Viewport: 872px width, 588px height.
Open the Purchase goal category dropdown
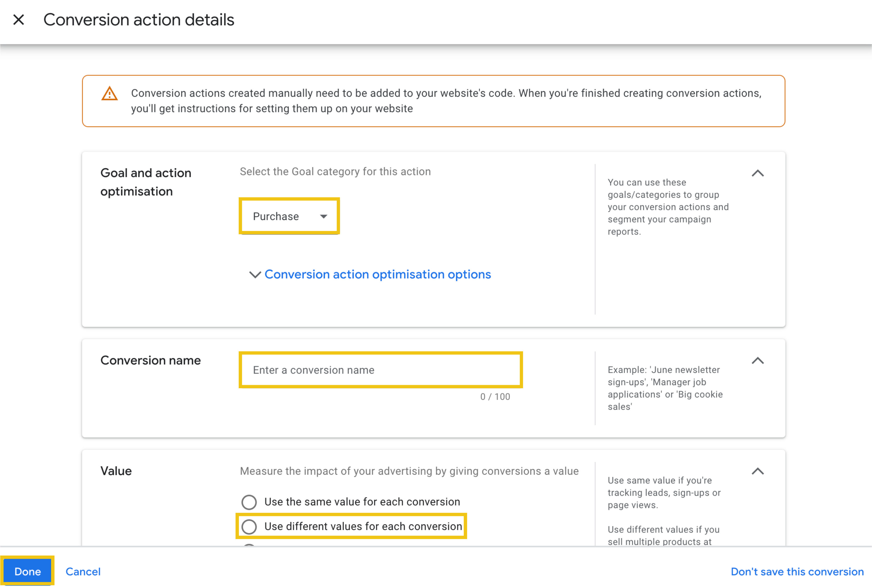click(289, 216)
